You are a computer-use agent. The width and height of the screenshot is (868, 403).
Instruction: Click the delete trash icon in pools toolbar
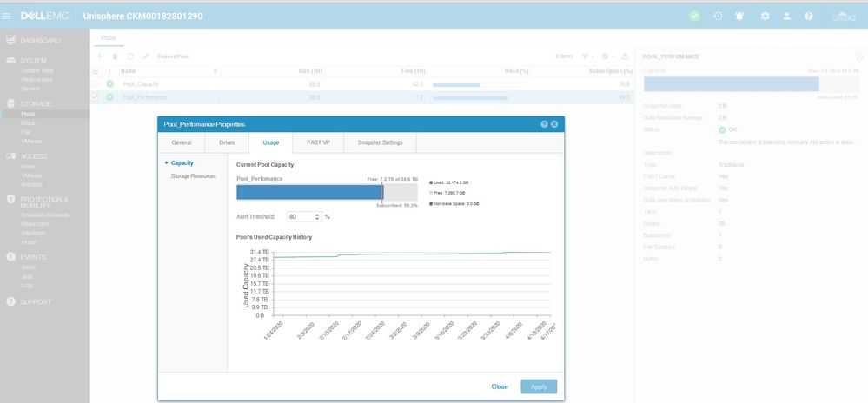coord(116,56)
